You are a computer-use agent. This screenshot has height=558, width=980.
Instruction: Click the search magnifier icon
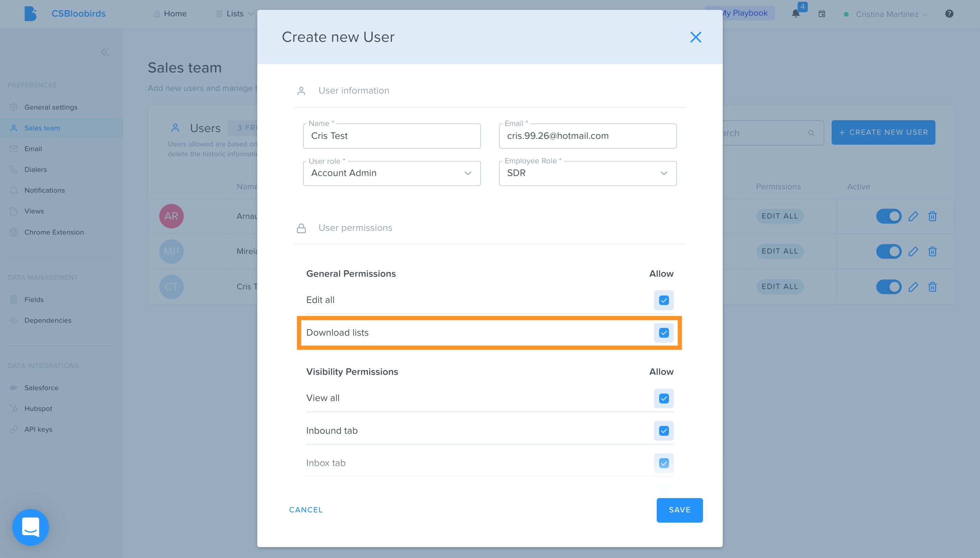tap(811, 133)
